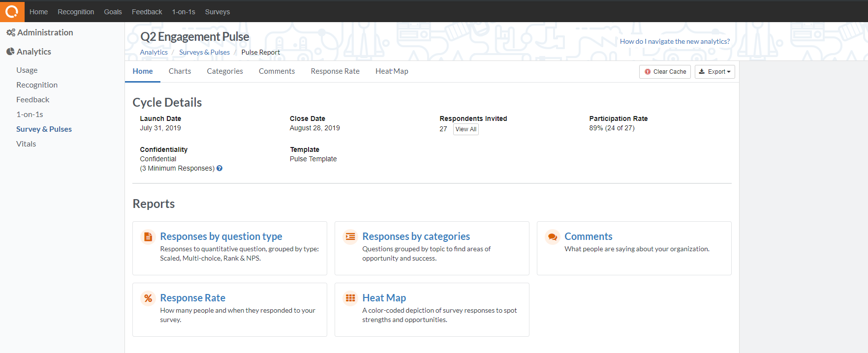Open Goals in the top navigation
Viewport: 868px width, 353px height.
click(113, 12)
